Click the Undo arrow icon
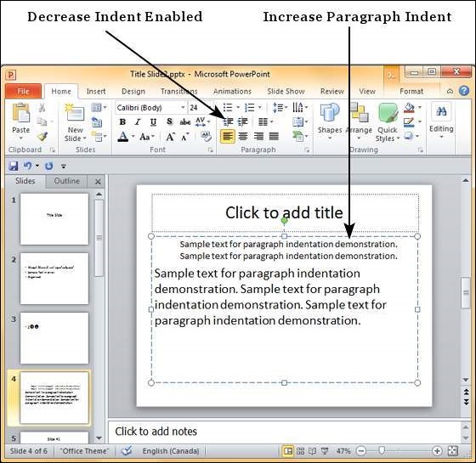 [27, 166]
